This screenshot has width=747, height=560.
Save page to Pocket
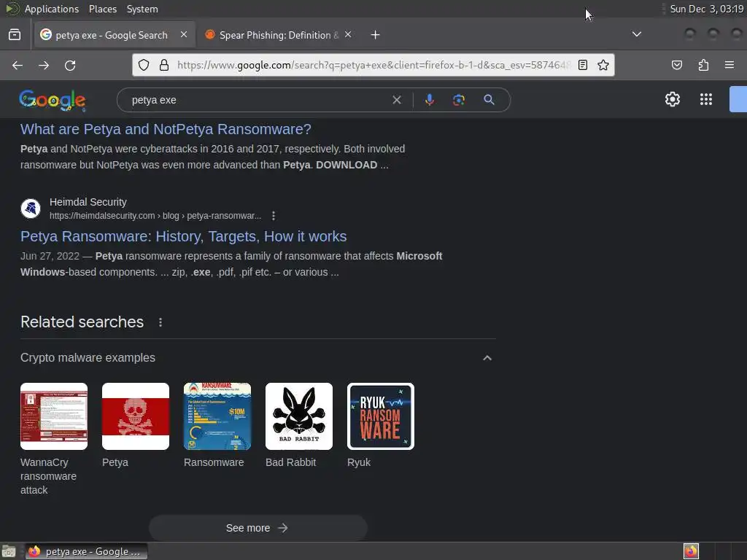coord(677,65)
